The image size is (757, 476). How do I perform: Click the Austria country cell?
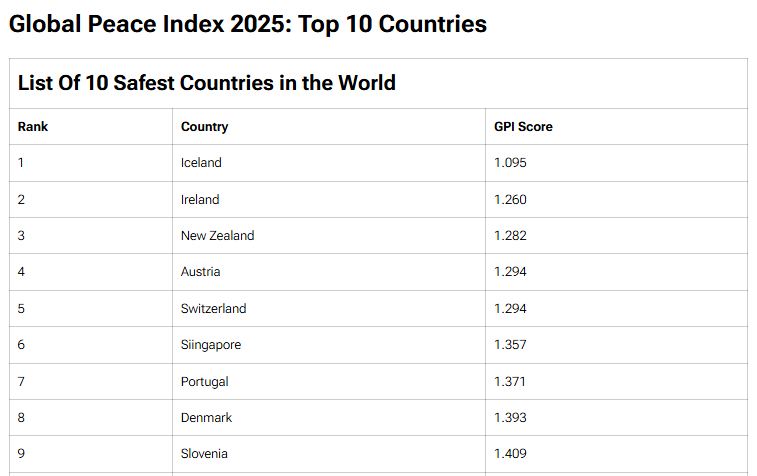(201, 272)
